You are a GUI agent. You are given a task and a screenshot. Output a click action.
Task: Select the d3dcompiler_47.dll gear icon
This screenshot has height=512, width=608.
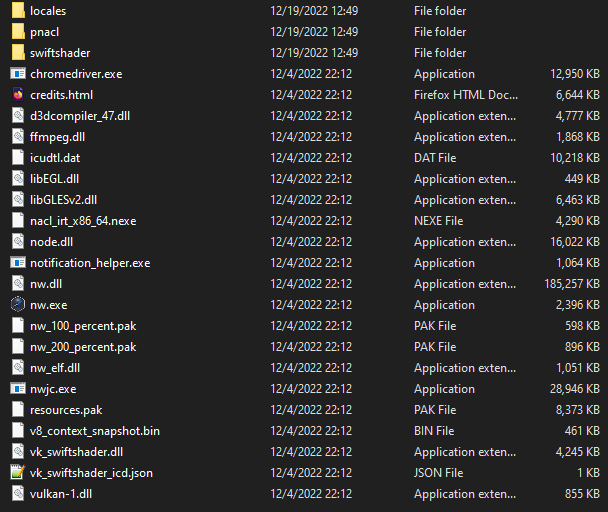18,116
